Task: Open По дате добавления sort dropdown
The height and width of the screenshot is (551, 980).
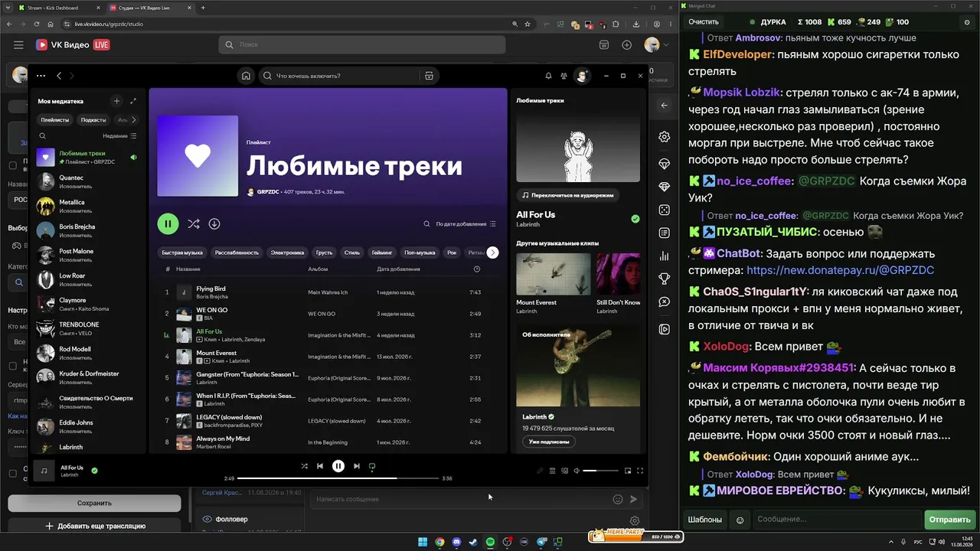Action: (465, 224)
